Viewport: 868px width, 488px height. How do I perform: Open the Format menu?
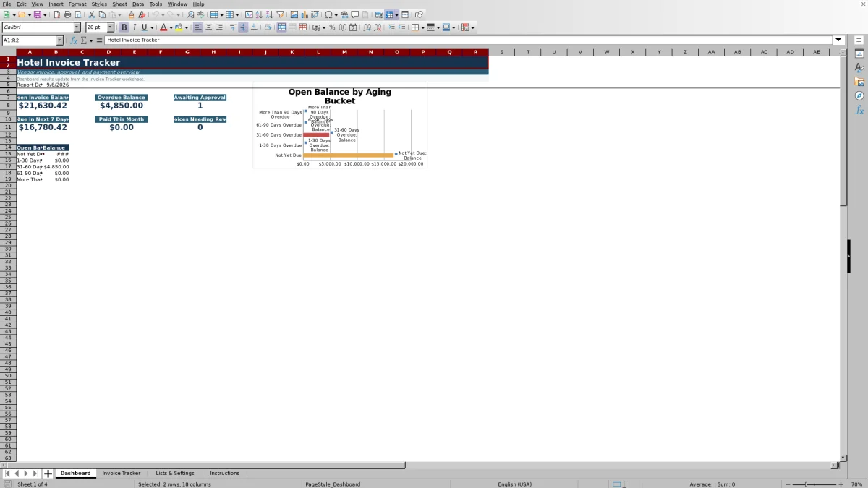click(x=77, y=4)
